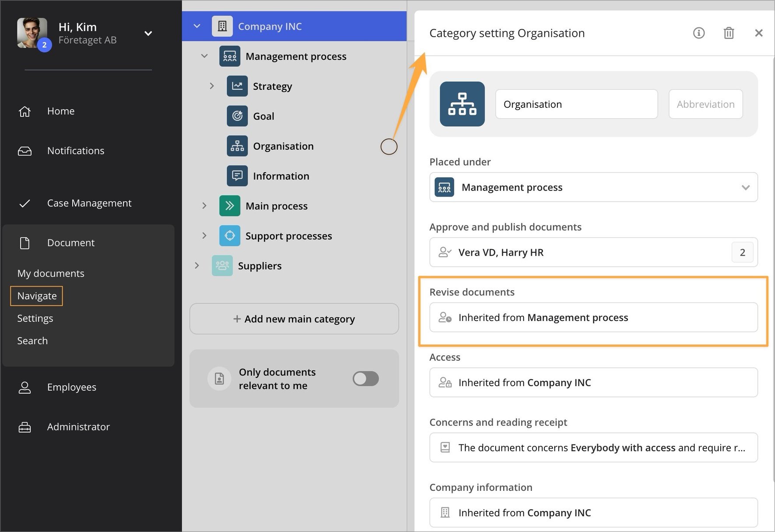Click the Goal target icon
775x532 pixels.
pyautogui.click(x=237, y=116)
